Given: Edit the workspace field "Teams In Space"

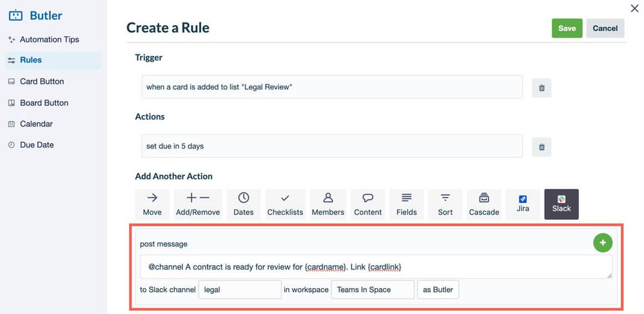Looking at the screenshot, I should (373, 289).
